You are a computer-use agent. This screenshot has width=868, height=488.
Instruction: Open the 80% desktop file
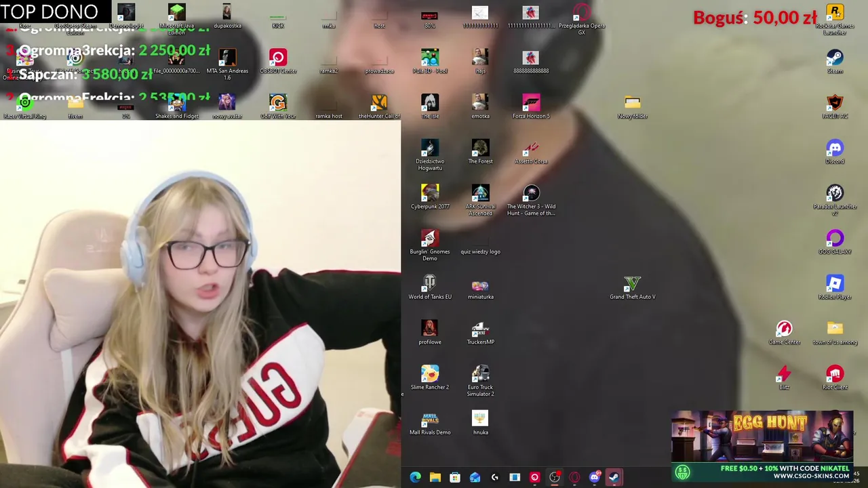430,16
